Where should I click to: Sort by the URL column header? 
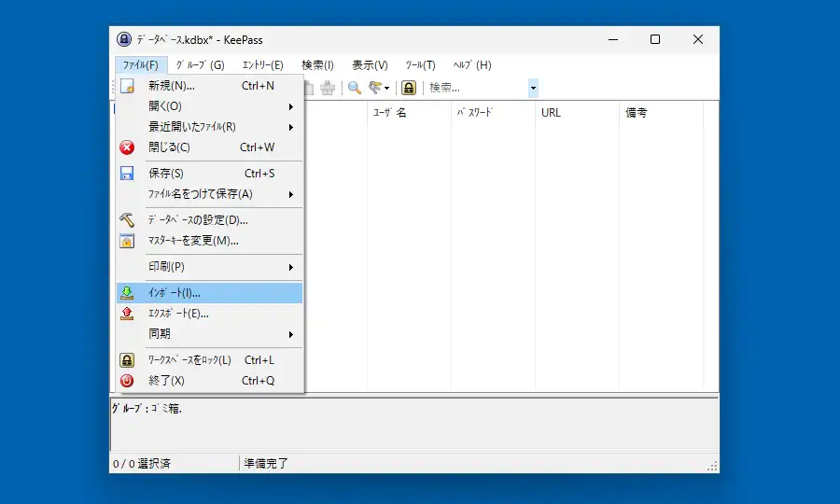(x=578, y=113)
